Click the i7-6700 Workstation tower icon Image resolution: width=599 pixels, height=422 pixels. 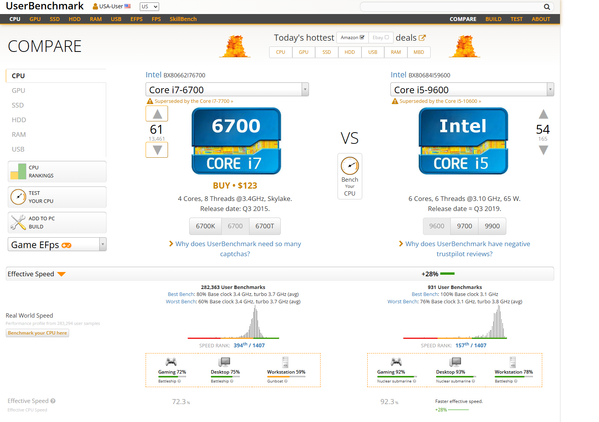tap(285, 362)
